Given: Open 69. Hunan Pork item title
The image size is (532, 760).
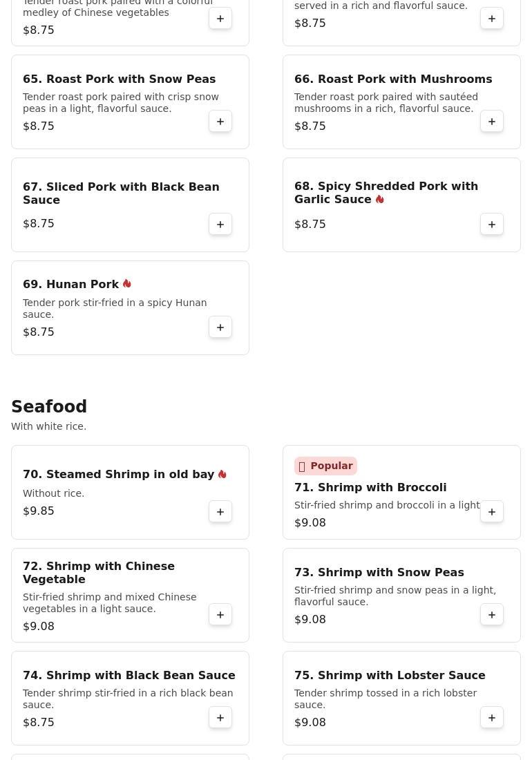Looking at the screenshot, I should (70, 284).
